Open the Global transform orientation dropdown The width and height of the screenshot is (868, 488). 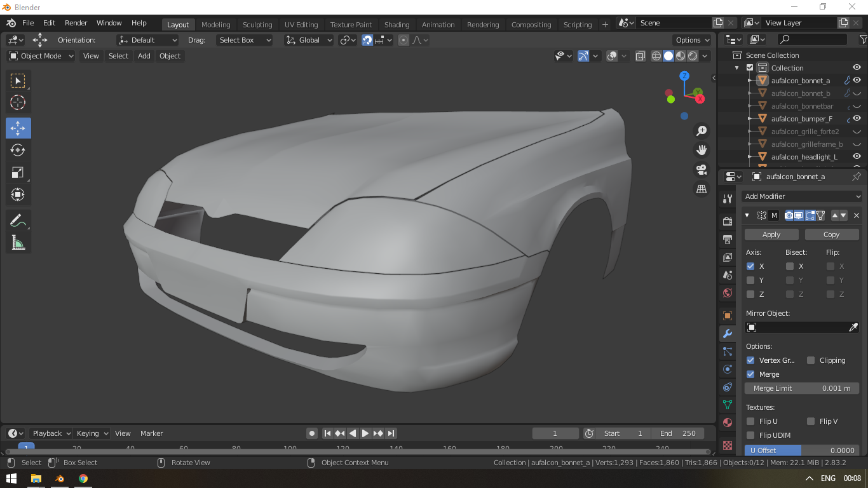[x=309, y=40]
